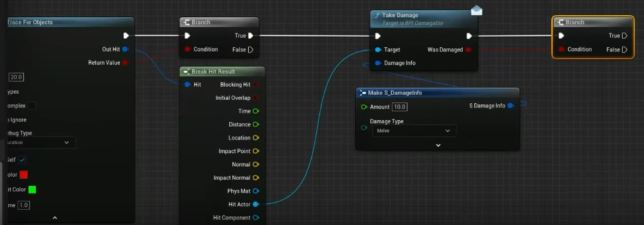Click the message envelope icon on Take Damage

click(476, 11)
